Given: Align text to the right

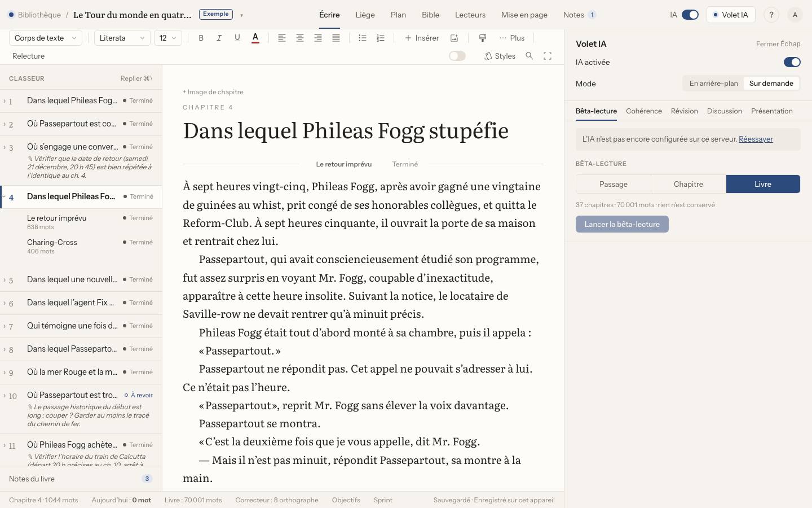Looking at the screenshot, I should (318, 38).
